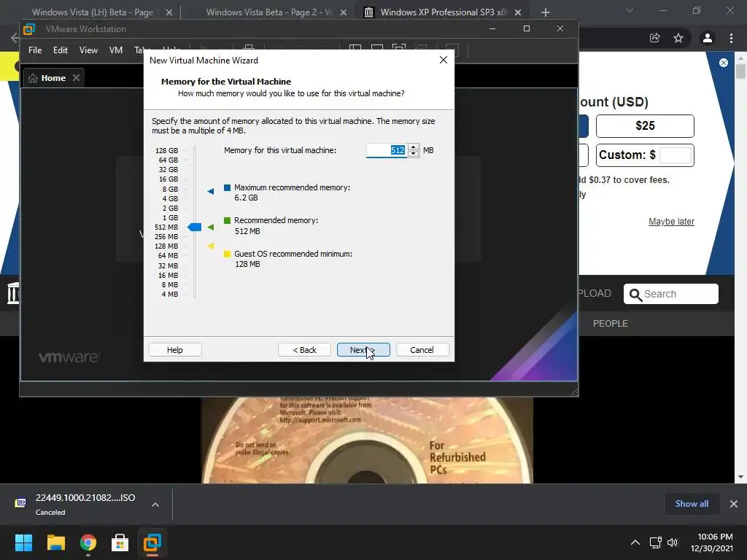Click the green recommended memory marker
Image resolution: width=747 pixels, height=560 pixels.
211,227
